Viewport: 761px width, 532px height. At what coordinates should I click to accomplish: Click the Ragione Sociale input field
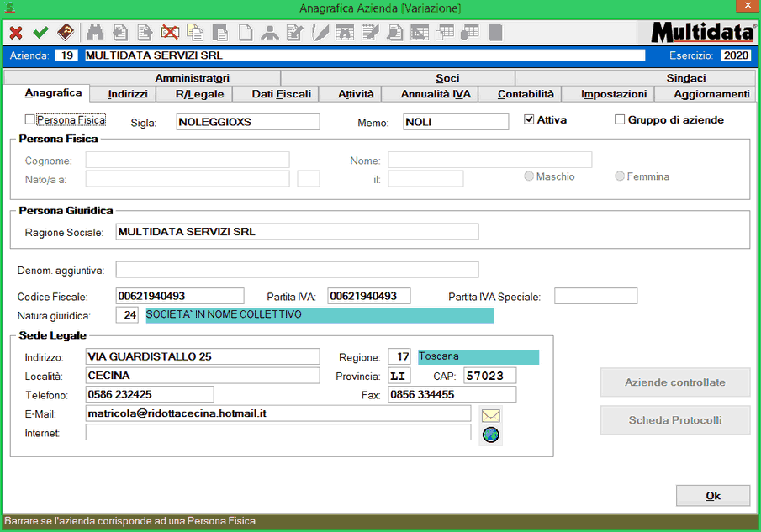tap(297, 232)
